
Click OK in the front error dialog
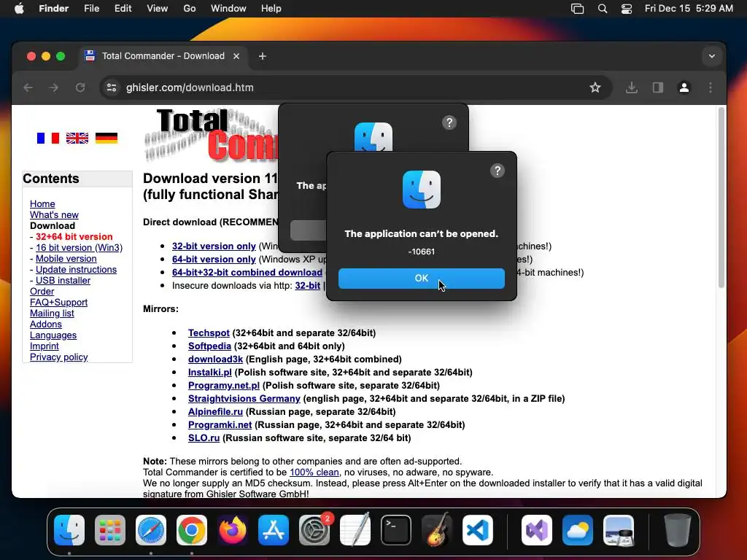[421, 278]
